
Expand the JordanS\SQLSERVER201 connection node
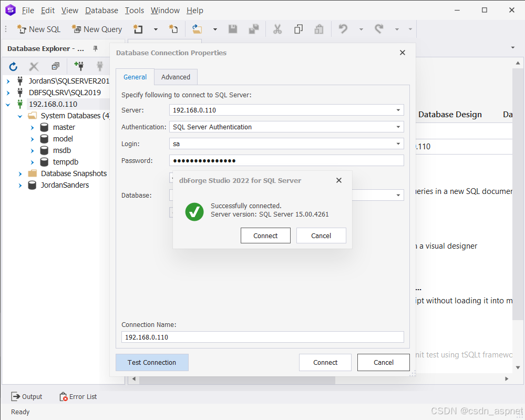coord(8,81)
